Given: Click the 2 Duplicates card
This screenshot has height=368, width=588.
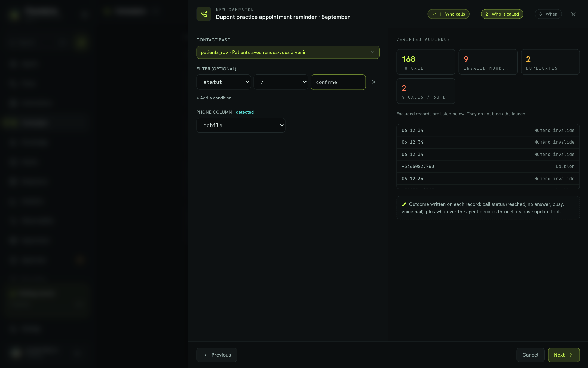Looking at the screenshot, I should tap(550, 62).
